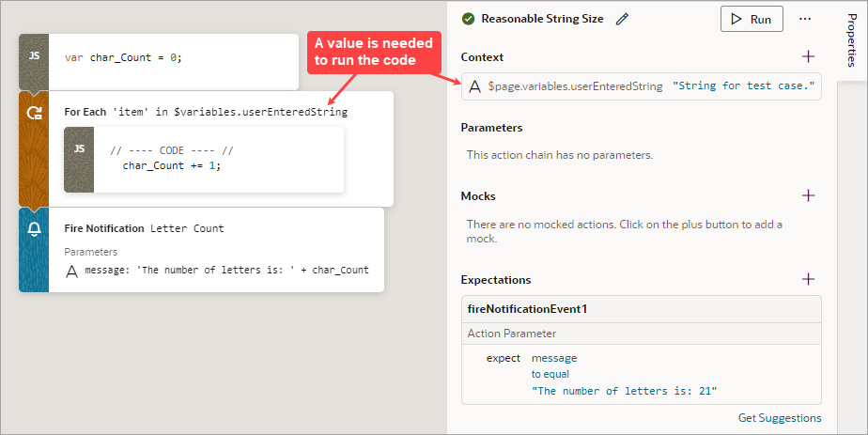Add an expectation using the plus icon

(x=808, y=279)
